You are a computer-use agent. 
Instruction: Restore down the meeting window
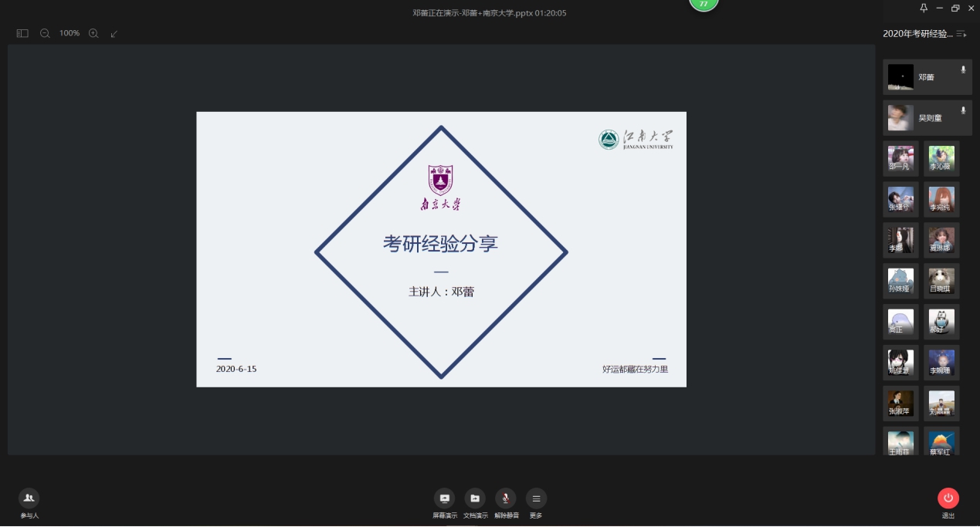coord(955,8)
